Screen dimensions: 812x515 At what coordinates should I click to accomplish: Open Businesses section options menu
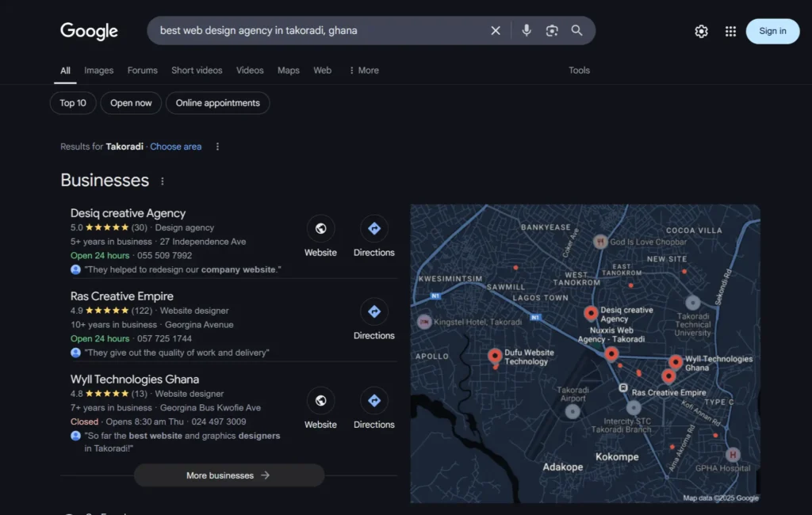click(162, 181)
